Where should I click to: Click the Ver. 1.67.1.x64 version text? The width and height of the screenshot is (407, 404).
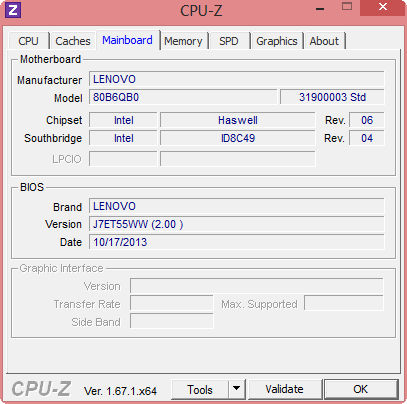[x=120, y=391]
